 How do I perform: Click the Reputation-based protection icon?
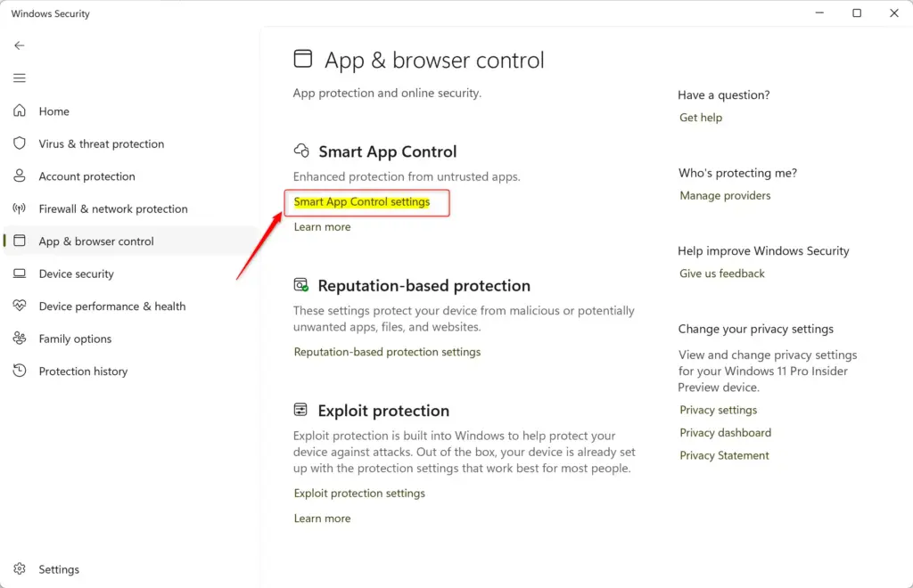301,285
